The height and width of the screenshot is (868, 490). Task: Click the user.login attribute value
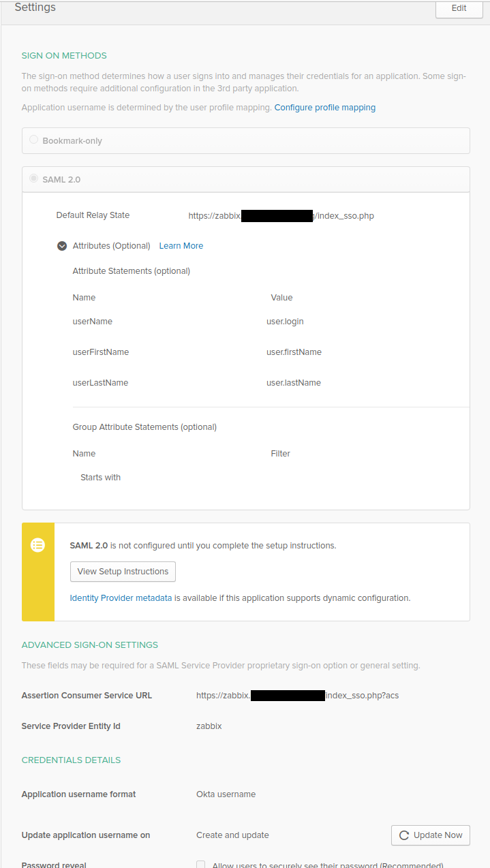pyautogui.click(x=285, y=322)
